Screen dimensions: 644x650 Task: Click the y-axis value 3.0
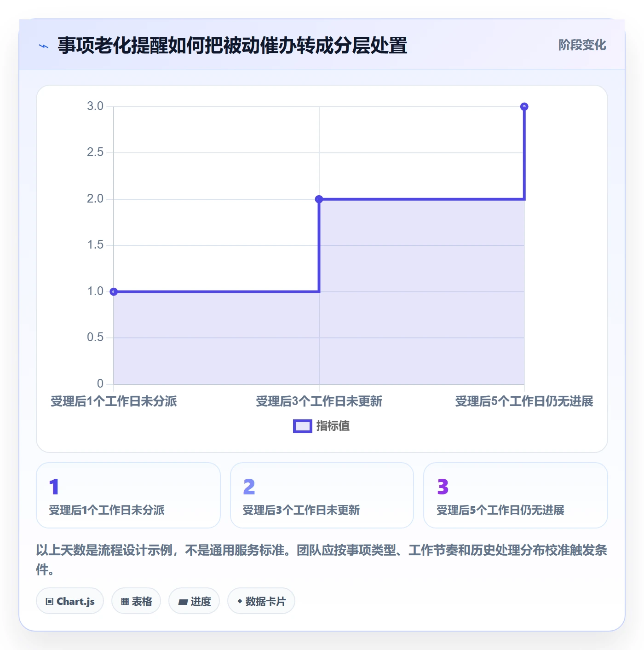[x=95, y=106]
